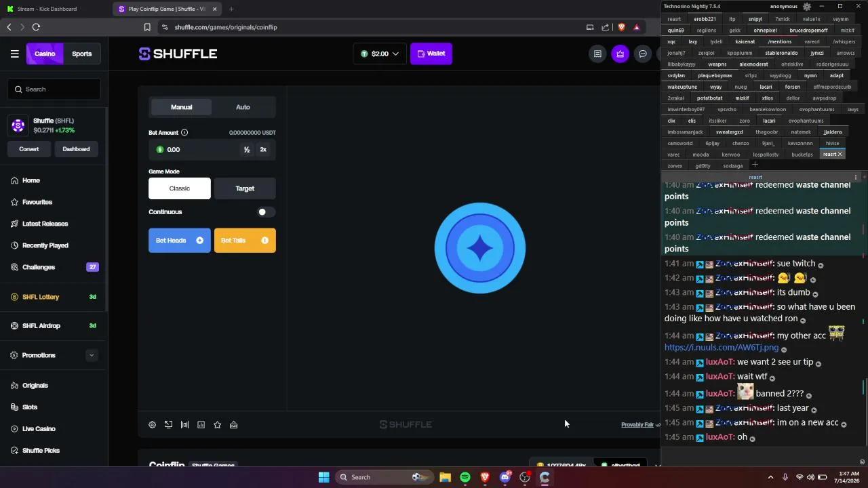Show hidden system tray icons chevron
Image resolution: width=868 pixels, height=488 pixels.
(x=770, y=477)
